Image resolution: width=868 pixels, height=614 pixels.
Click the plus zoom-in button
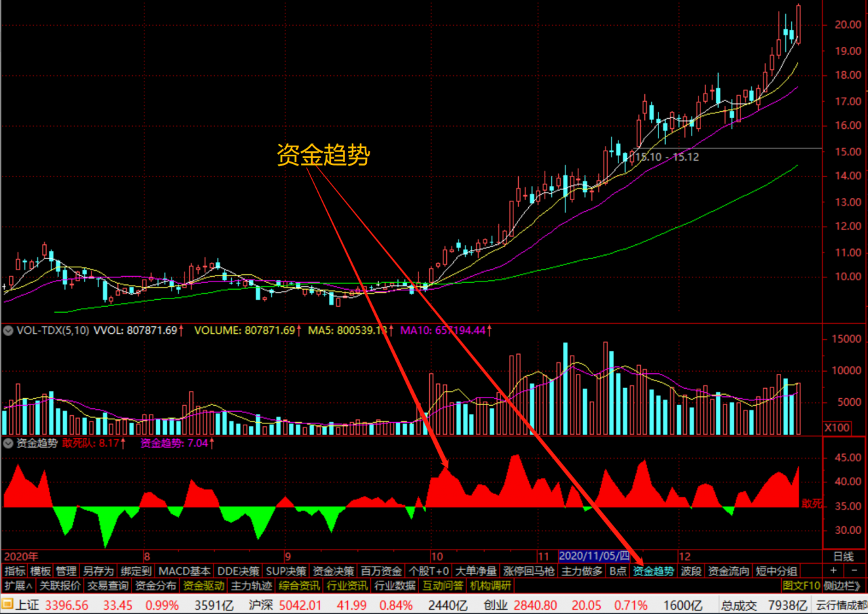(833, 571)
